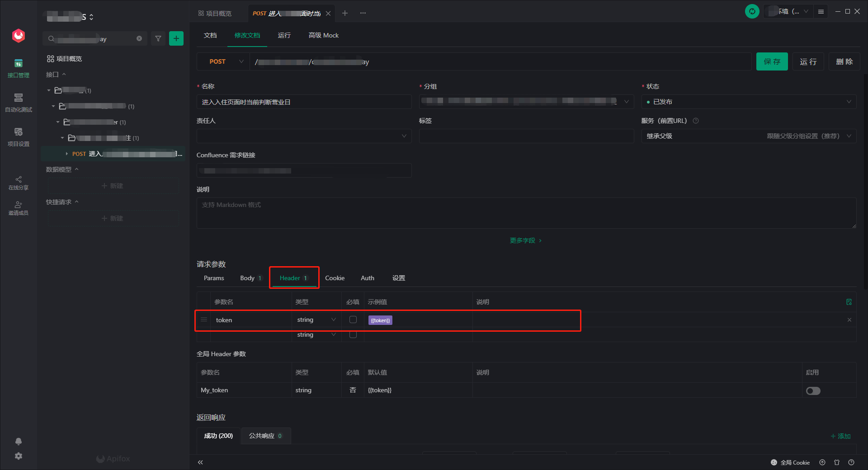Clear the sidebar search box text

[x=139, y=39]
